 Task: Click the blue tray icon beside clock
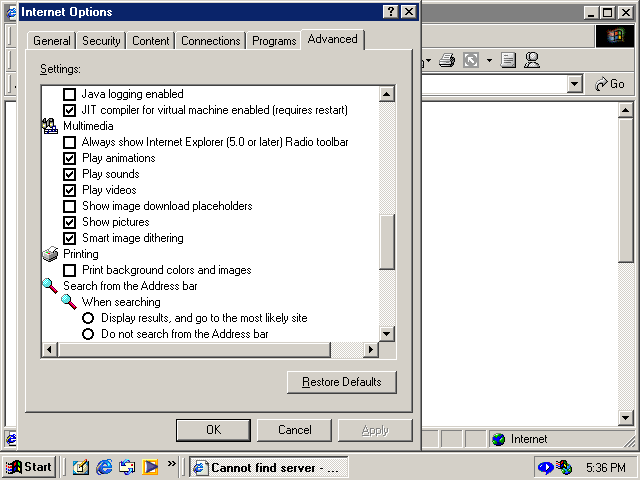point(545,467)
